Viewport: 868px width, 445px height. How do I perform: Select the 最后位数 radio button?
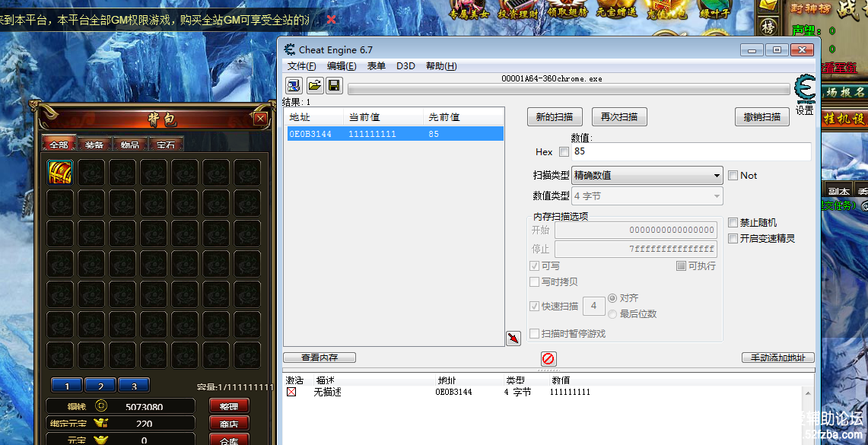[612, 314]
